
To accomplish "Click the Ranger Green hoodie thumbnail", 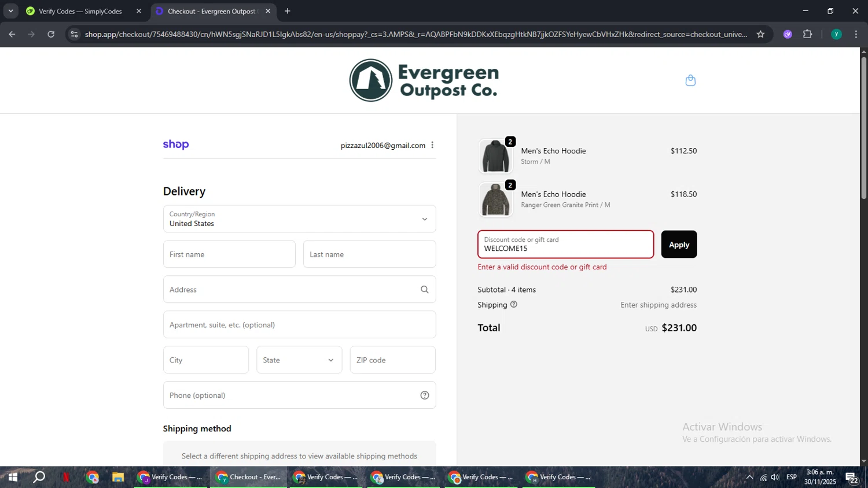I will [496, 199].
